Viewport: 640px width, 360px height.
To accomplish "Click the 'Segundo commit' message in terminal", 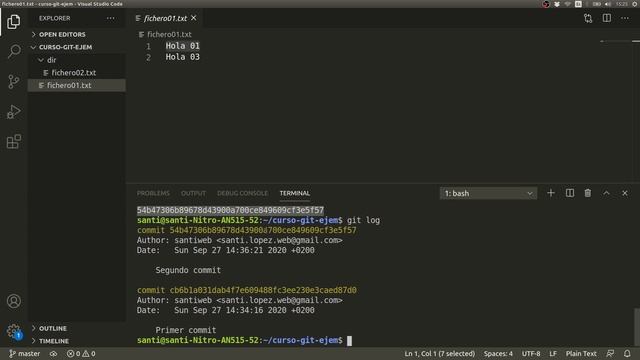I will [188, 270].
